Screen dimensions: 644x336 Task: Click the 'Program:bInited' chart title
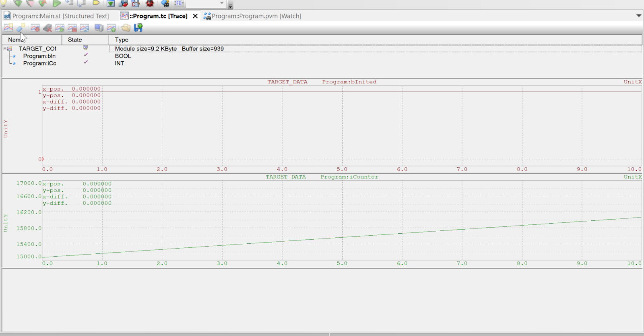pos(349,82)
